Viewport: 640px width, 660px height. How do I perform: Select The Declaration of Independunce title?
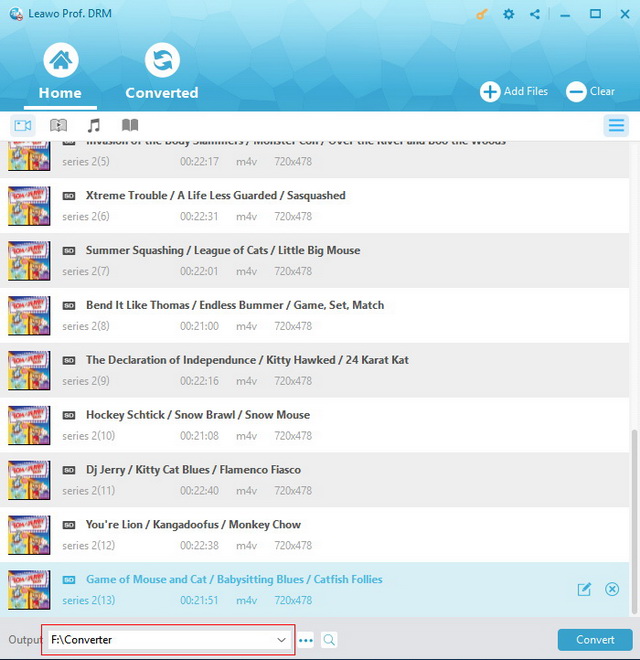coord(247,360)
